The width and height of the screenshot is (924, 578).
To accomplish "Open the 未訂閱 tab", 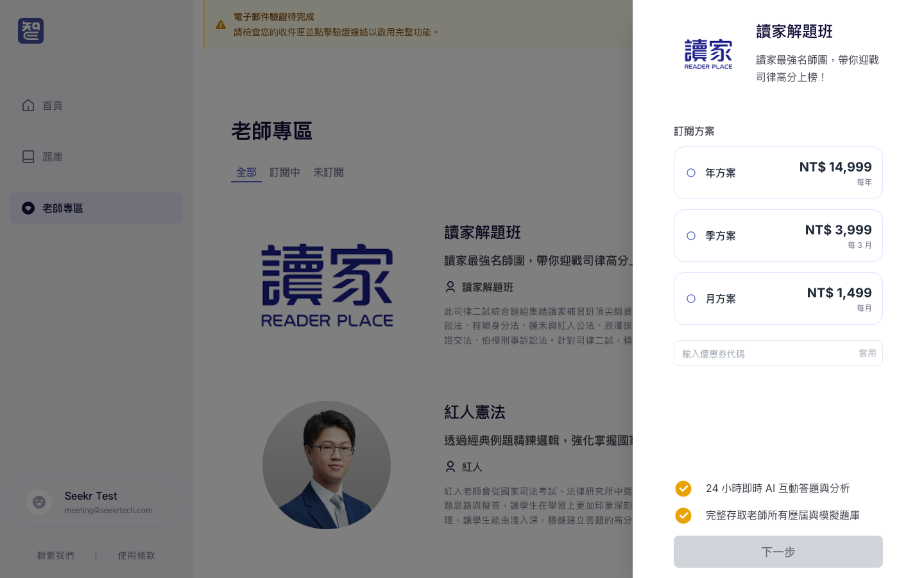I will [329, 172].
